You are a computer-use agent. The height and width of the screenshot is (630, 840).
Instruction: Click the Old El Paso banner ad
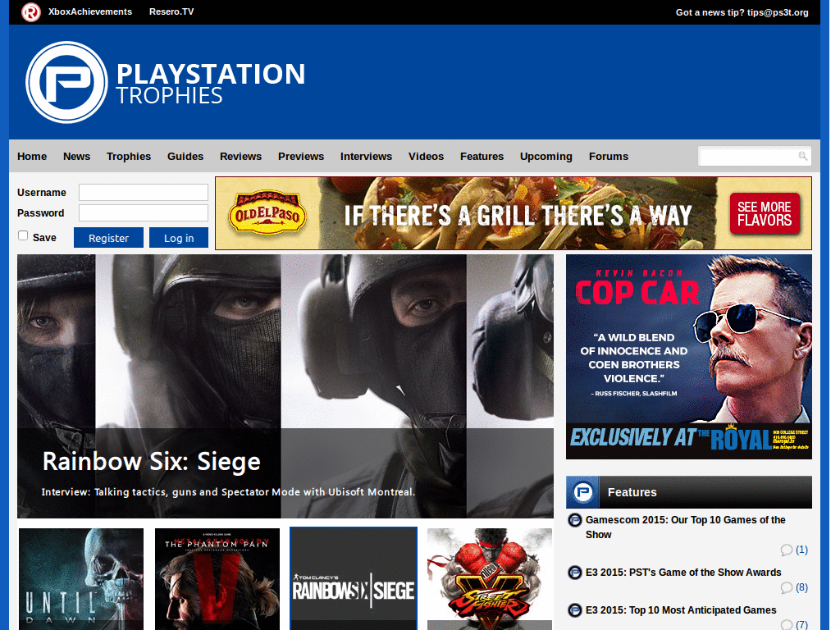coord(514,213)
